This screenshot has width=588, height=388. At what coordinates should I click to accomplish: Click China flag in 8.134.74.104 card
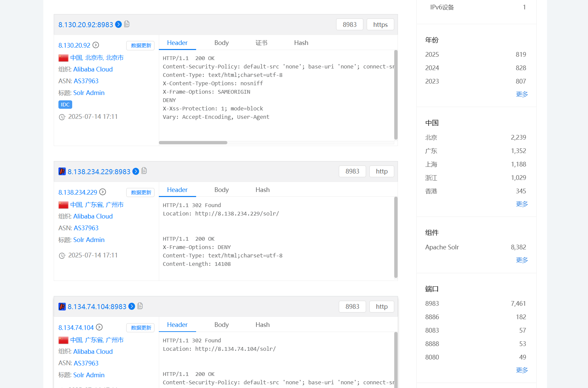pyautogui.click(x=63, y=340)
